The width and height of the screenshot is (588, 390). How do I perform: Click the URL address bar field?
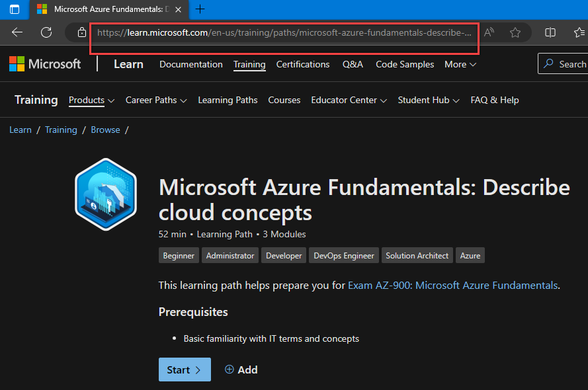coord(284,32)
